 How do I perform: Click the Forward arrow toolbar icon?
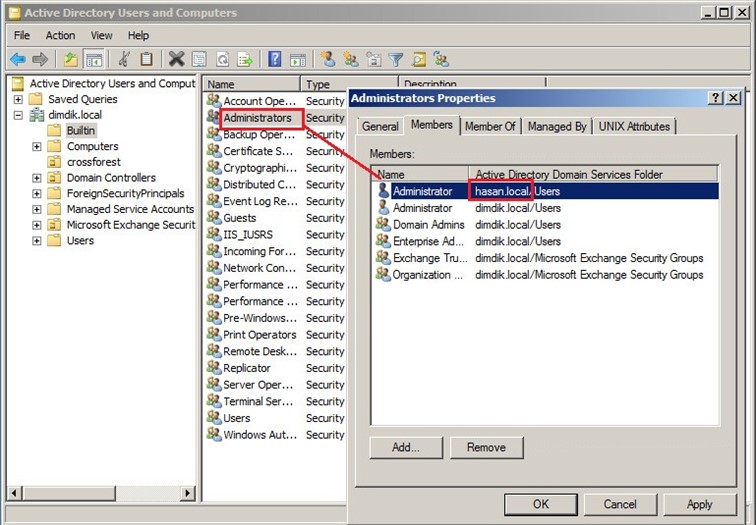tap(40, 59)
